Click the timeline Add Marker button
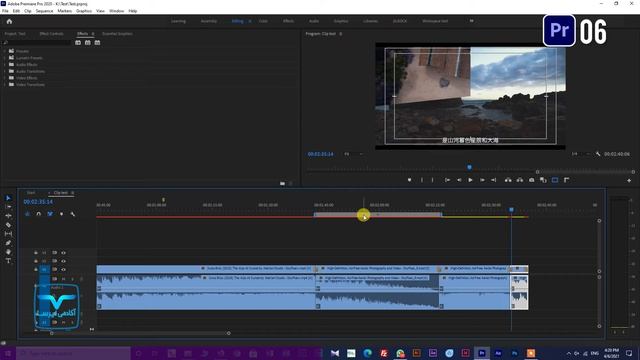This screenshot has width=640, height=360. pyautogui.click(x=61, y=214)
